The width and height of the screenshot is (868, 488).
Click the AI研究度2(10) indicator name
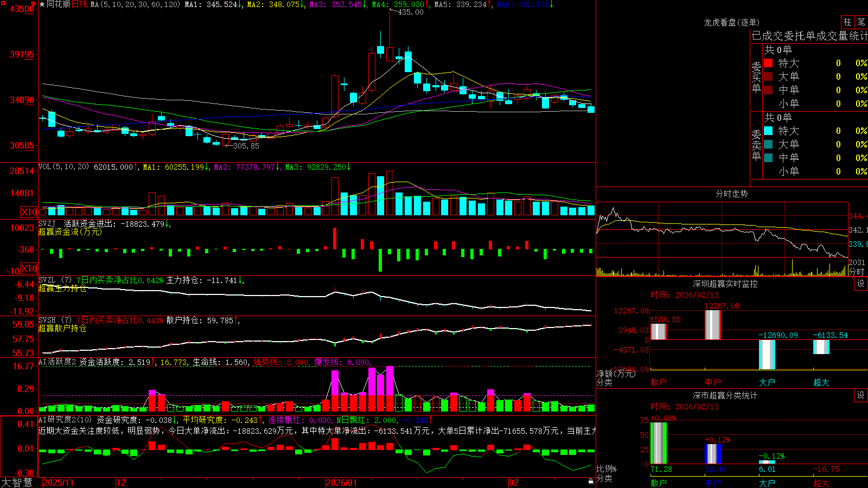(65, 420)
